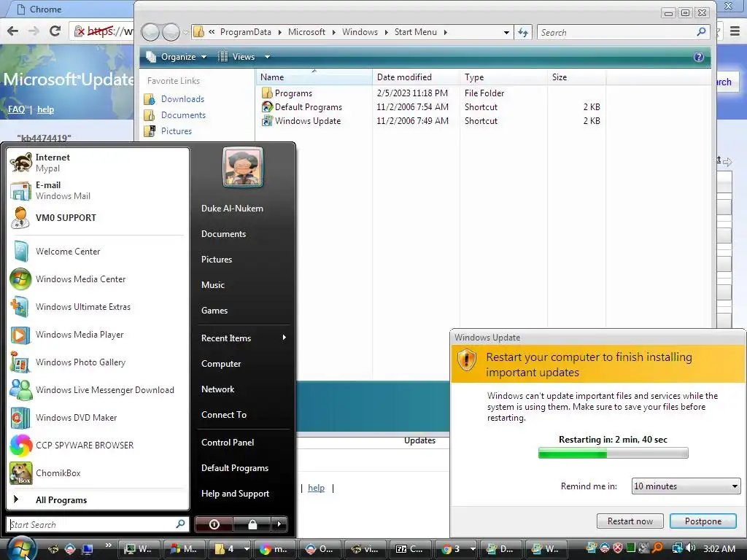Launch VM0 SUPPORT from Start menu

pyautogui.click(x=98, y=217)
